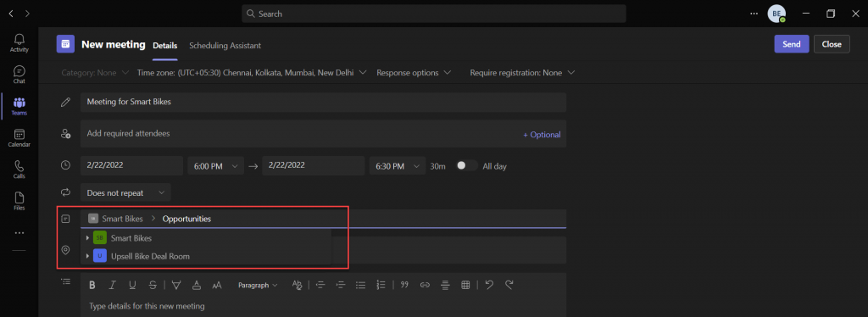Click the meeting details text area
This screenshot has width=868, height=317.
323,306
